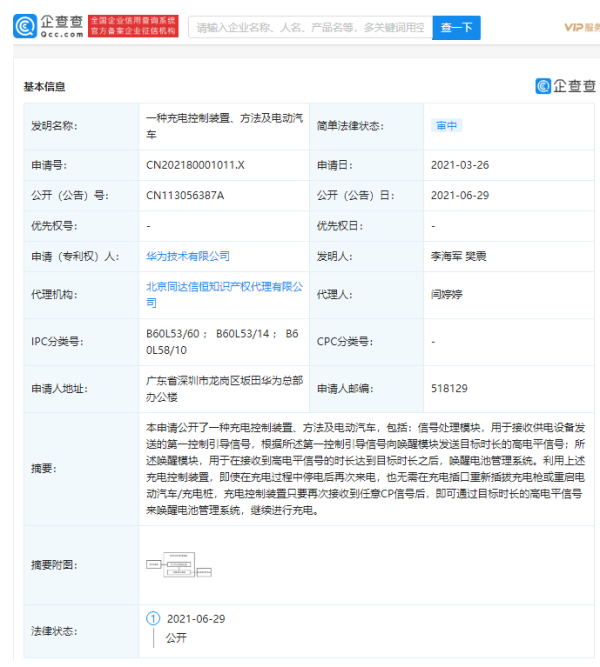The width and height of the screenshot is (600, 667).
Task: Select applicant address 广东省深圳市龙岗区坂田华为总部办公楼
Action: tap(224, 389)
